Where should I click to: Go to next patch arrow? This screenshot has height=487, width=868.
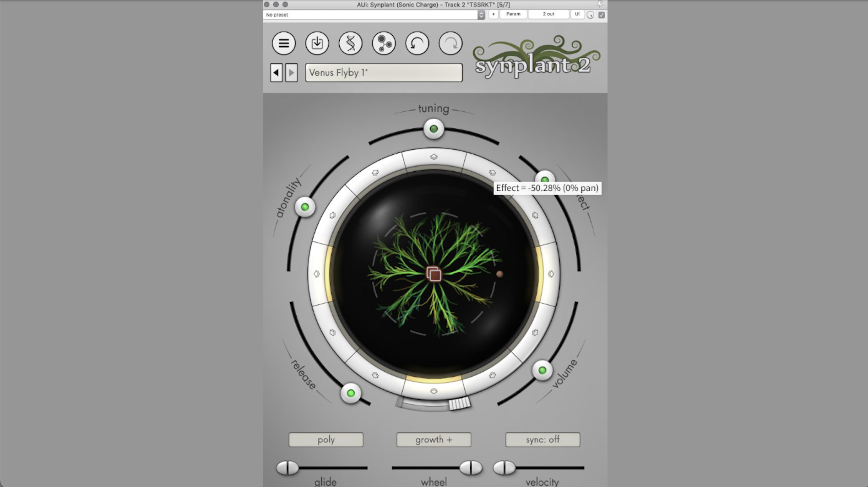[x=291, y=72]
